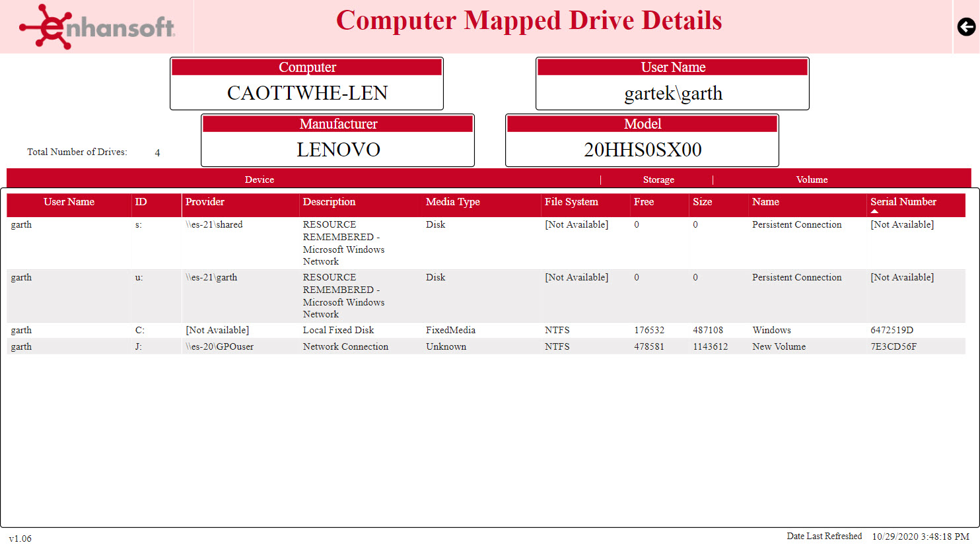Sort by the Provider column header

tap(206, 202)
